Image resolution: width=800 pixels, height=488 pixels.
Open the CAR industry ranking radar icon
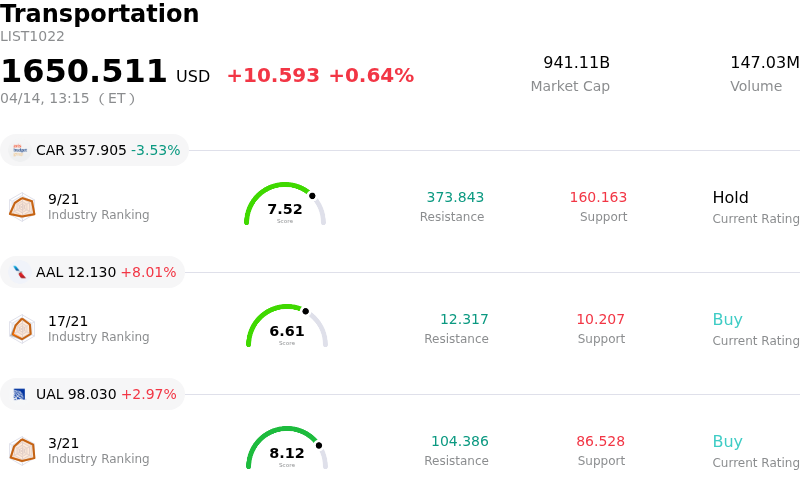pos(22,206)
